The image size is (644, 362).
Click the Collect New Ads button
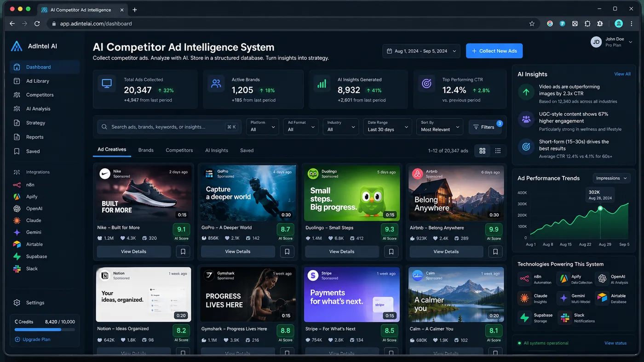click(x=494, y=51)
